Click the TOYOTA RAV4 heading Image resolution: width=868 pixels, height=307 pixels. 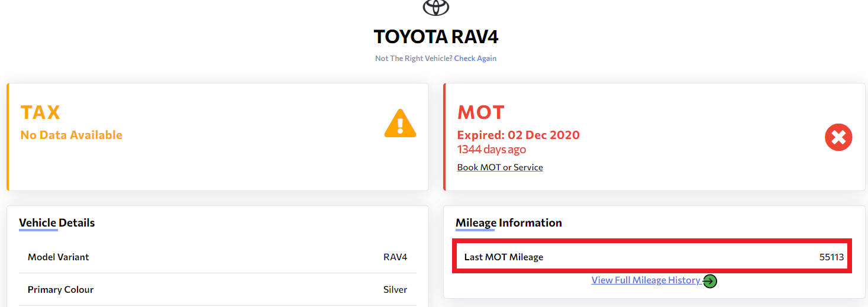(436, 37)
